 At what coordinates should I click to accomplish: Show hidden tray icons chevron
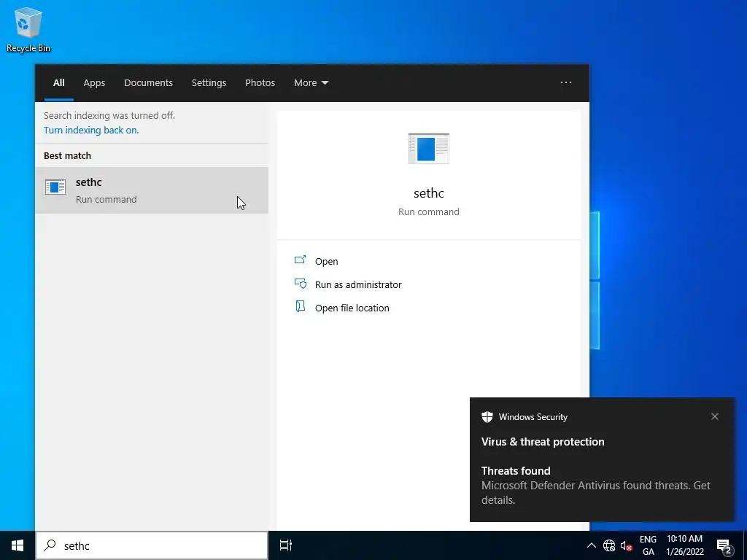click(x=591, y=545)
